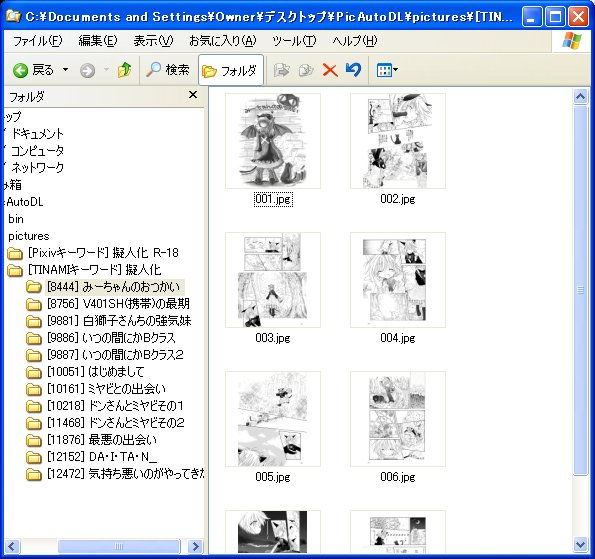Select thumbnail of 002.jpg
The width and height of the screenshot is (595, 559).
coord(398,141)
